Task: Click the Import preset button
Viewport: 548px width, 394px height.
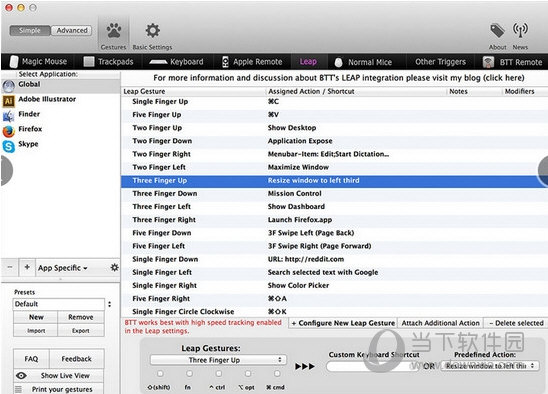Action: (x=36, y=331)
